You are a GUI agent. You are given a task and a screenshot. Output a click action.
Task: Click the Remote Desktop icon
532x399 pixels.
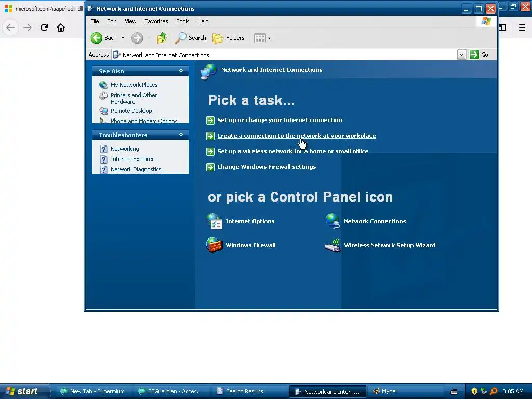(x=103, y=111)
